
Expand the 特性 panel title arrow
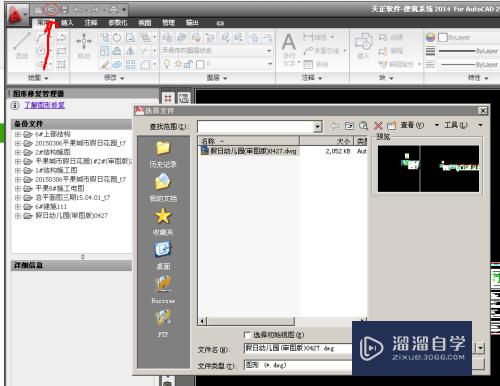tap(486, 78)
